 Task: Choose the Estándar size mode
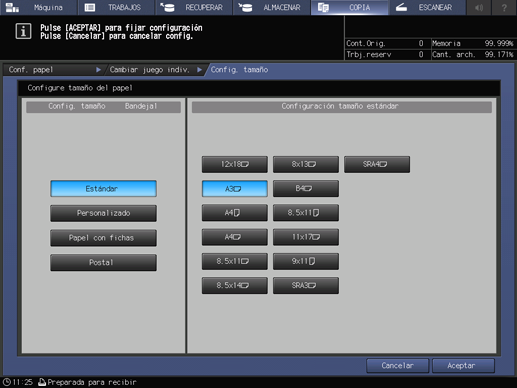(x=103, y=189)
